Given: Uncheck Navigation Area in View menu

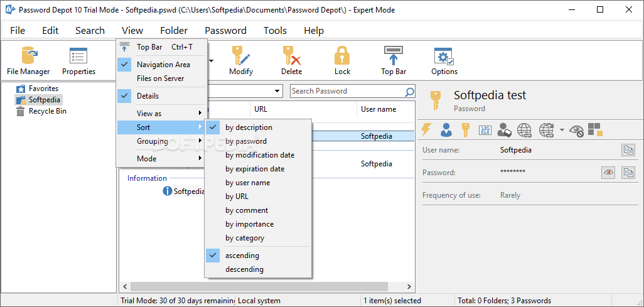Looking at the screenshot, I should click(x=161, y=65).
